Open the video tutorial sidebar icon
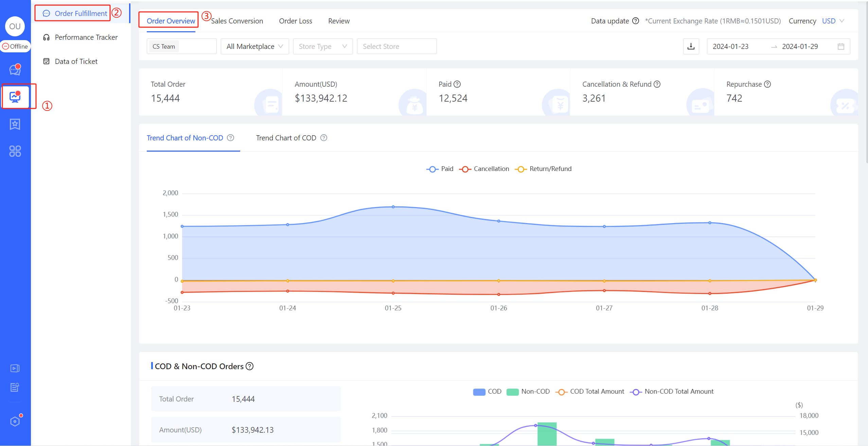868x446 pixels. (x=15, y=368)
